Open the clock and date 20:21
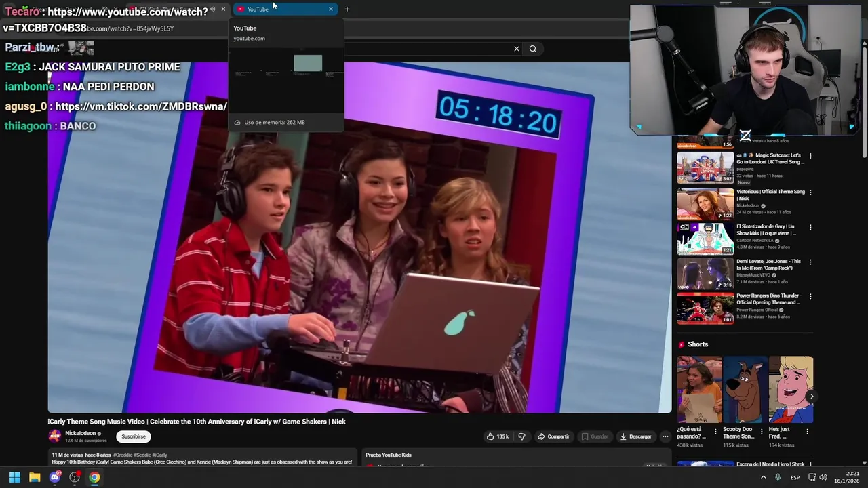Image resolution: width=868 pixels, height=488 pixels. click(848, 477)
